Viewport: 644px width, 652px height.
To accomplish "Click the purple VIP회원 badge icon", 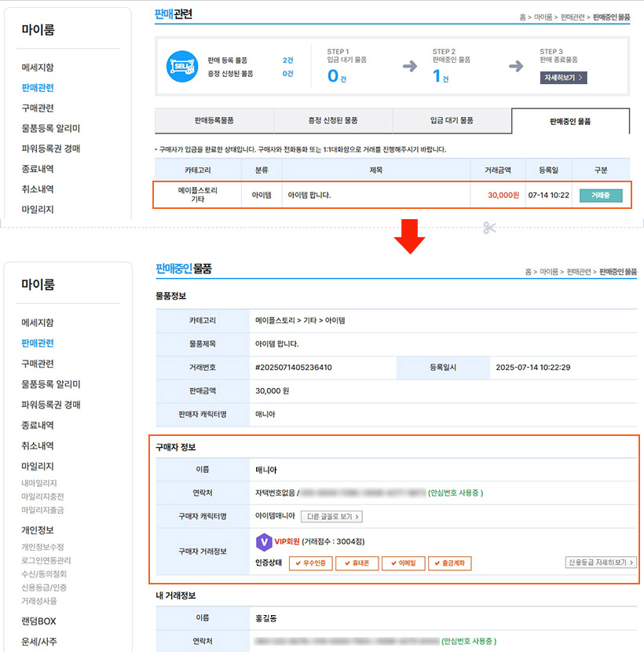I will click(x=264, y=541).
